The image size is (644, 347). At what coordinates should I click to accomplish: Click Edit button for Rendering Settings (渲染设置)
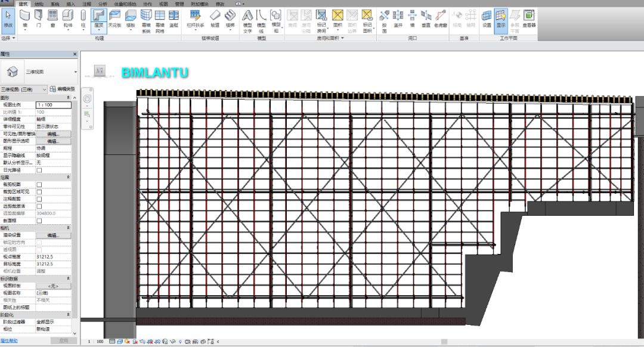tap(54, 236)
